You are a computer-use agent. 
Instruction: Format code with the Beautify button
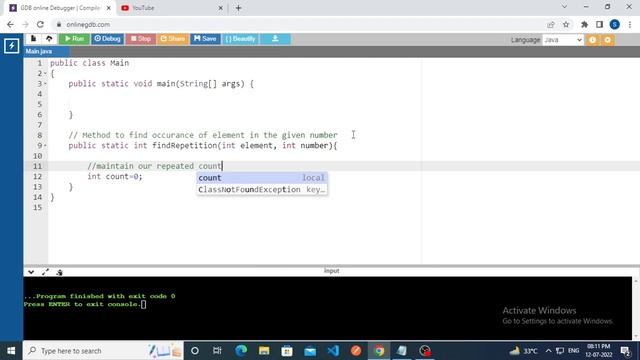[240, 39]
